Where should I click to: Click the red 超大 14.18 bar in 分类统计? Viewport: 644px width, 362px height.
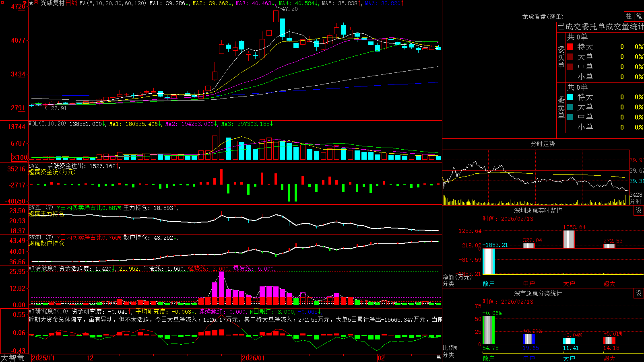pos(609,341)
